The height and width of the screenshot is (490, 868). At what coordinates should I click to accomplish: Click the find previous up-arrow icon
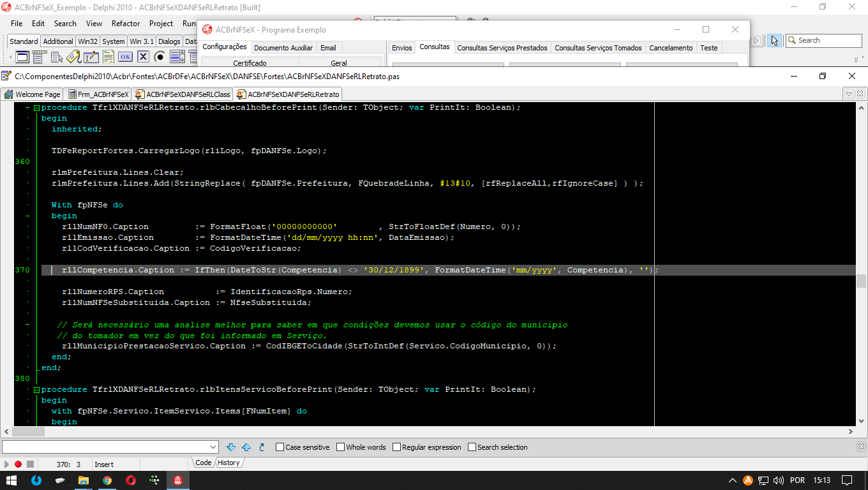pyautogui.click(x=246, y=447)
